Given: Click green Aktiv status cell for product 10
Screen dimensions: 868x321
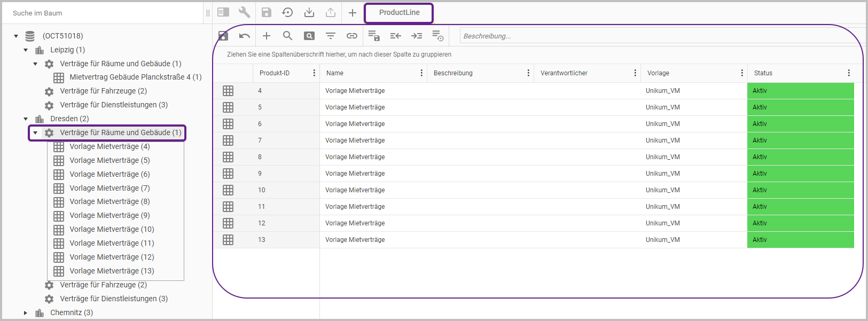Looking at the screenshot, I should [800, 190].
